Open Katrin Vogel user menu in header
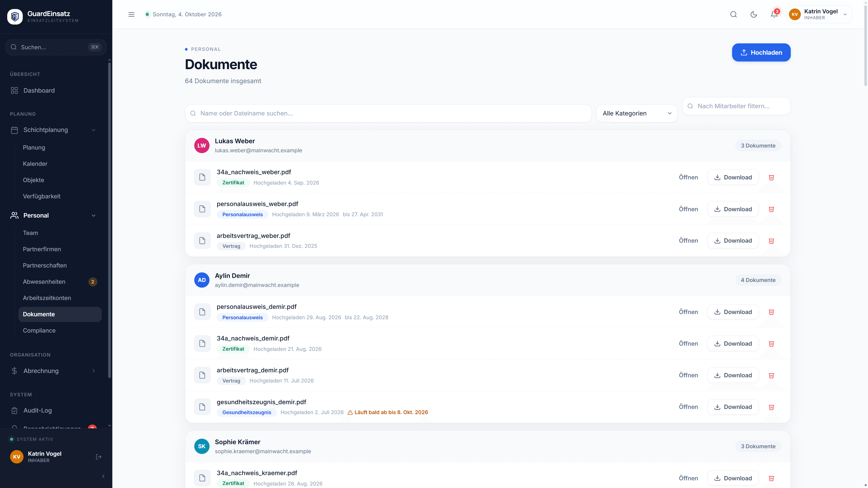The width and height of the screenshot is (868, 488). [819, 14]
